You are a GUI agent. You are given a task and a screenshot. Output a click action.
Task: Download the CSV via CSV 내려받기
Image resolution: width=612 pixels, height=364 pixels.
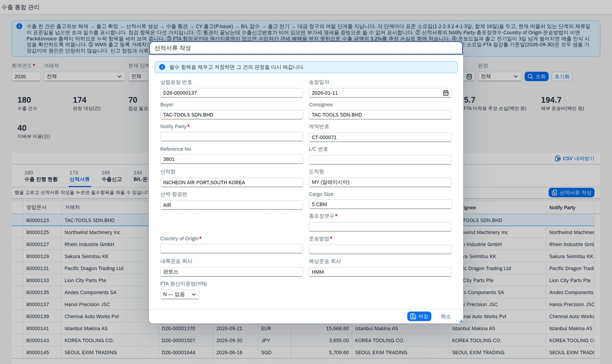575,158
